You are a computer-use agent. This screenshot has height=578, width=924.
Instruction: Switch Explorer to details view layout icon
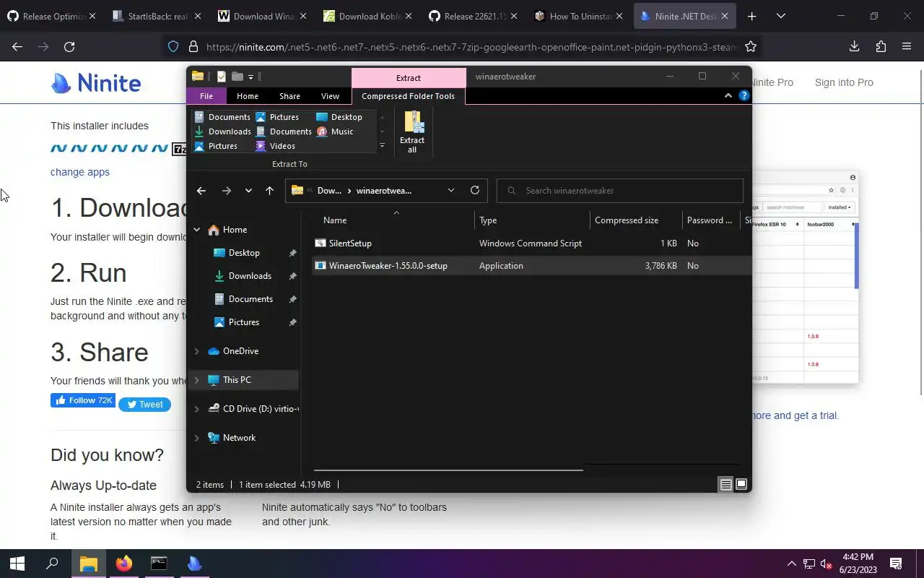[x=726, y=485]
